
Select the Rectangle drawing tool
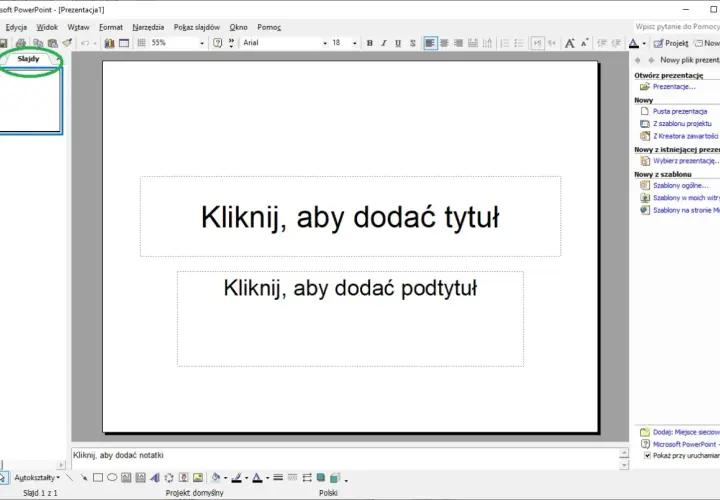tap(98, 478)
